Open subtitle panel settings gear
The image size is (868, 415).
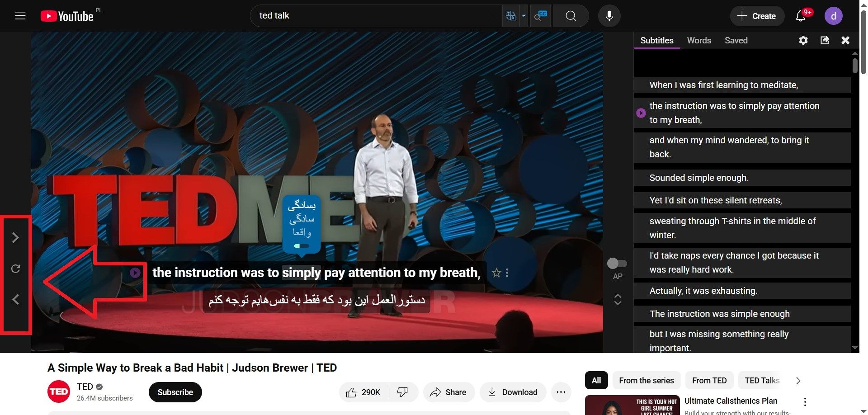[803, 40]
